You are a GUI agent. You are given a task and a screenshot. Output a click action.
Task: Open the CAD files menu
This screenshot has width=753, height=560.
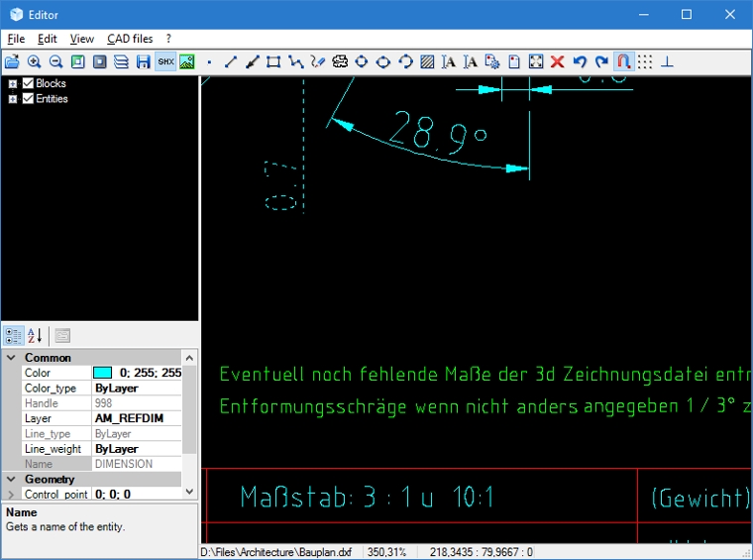click(x=130, y=39)
